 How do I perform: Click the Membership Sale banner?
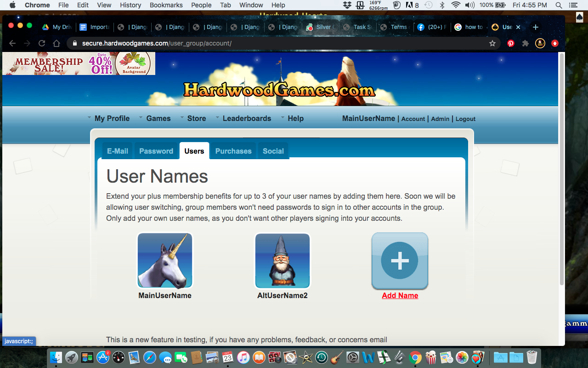79,63
